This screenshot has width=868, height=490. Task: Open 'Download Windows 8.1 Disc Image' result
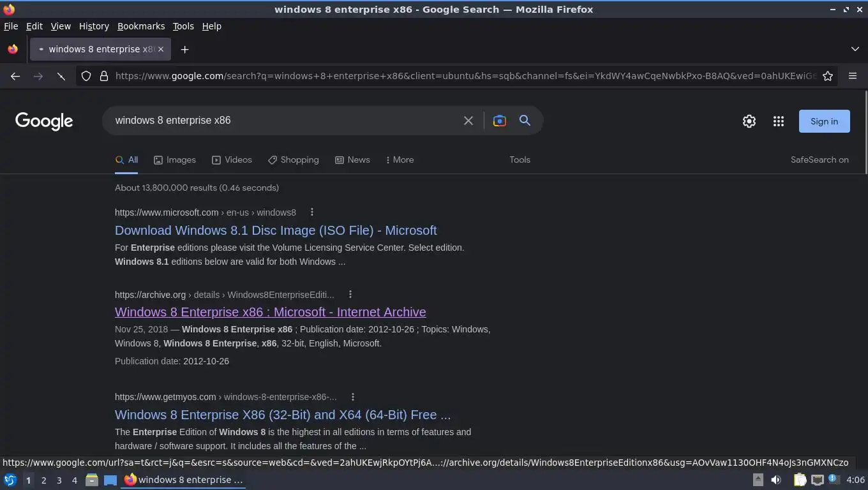tap(276, 230)
